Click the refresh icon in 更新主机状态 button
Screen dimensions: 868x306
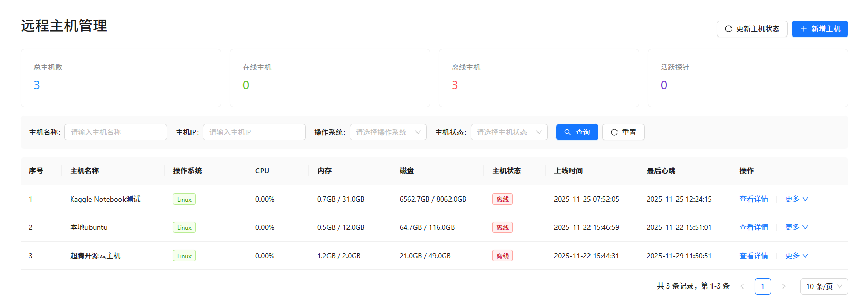click(728, 29)
